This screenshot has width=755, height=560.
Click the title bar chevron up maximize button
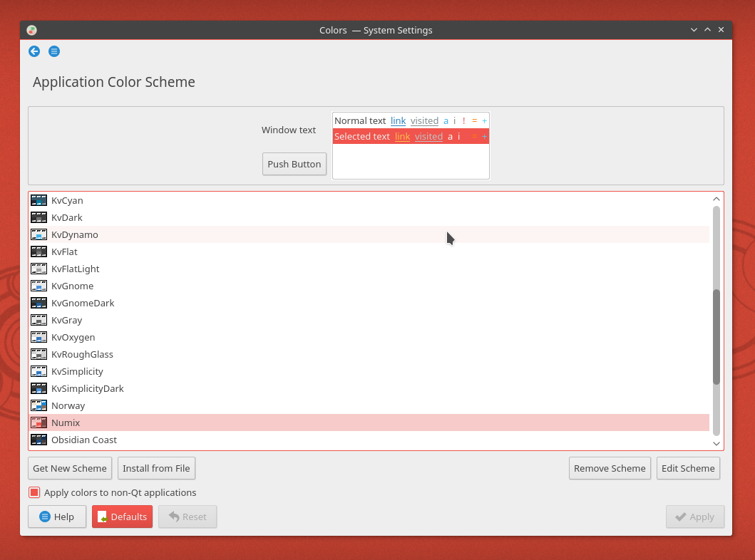click(707, 30)
